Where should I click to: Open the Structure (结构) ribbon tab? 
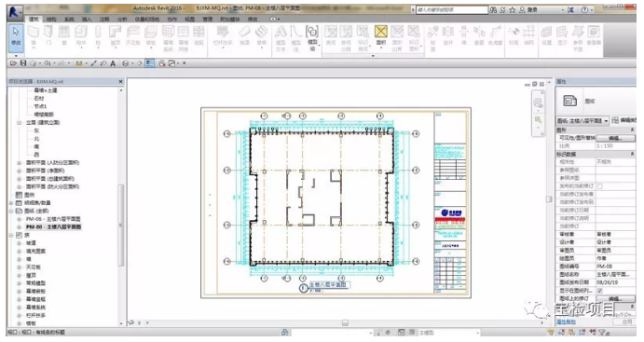[x=51, y=19]
